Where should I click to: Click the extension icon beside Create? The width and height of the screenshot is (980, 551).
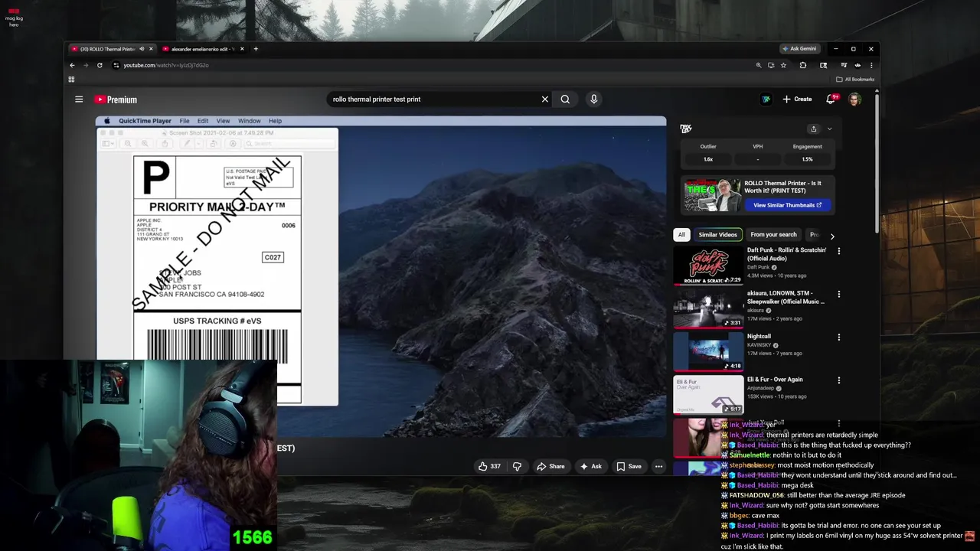click(766, 99)
